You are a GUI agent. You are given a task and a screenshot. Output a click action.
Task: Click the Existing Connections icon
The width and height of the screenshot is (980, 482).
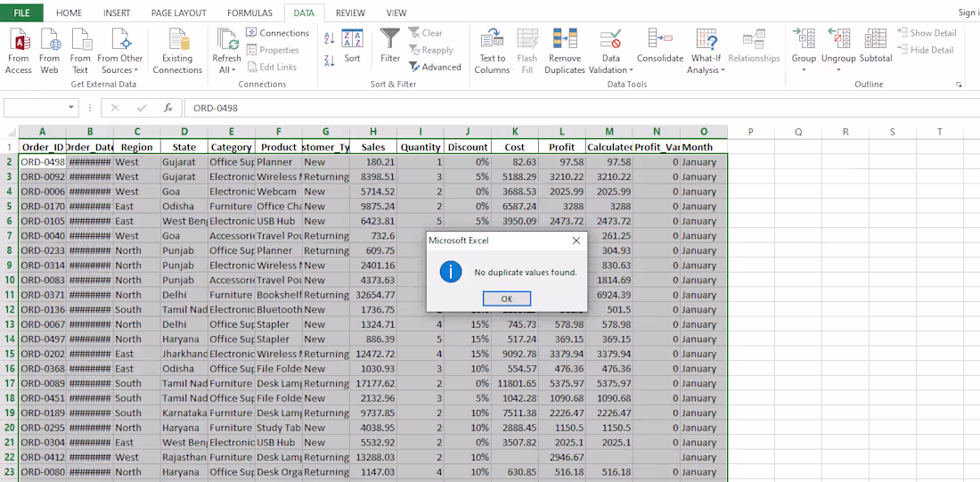[x=177, y=52]
